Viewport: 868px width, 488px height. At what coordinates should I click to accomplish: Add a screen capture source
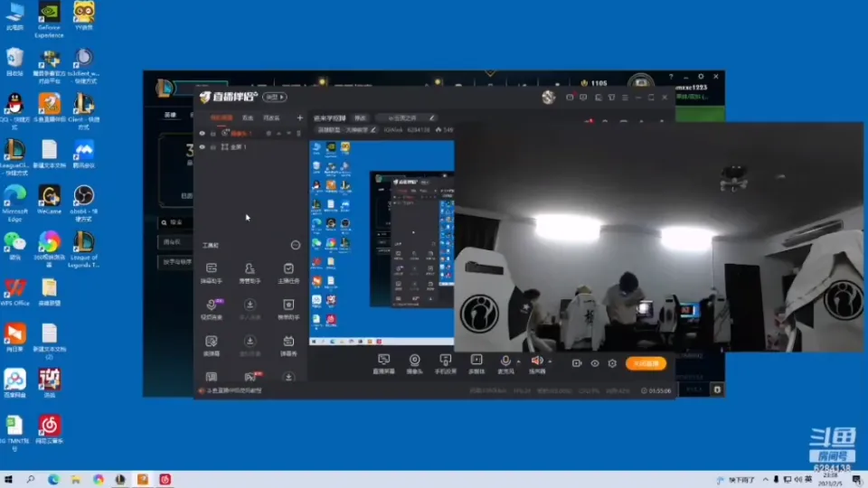[383, 361]
